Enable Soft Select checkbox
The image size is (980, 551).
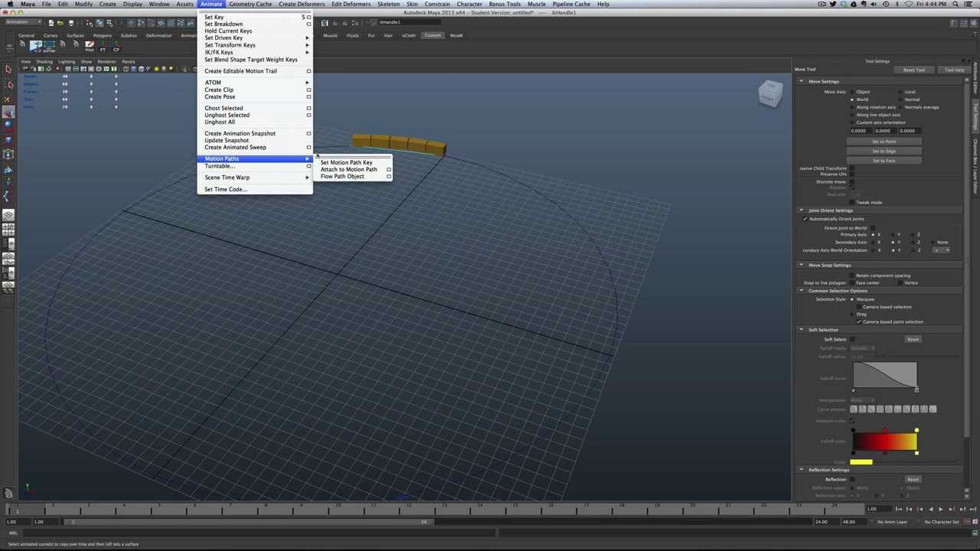click(851, 340)
